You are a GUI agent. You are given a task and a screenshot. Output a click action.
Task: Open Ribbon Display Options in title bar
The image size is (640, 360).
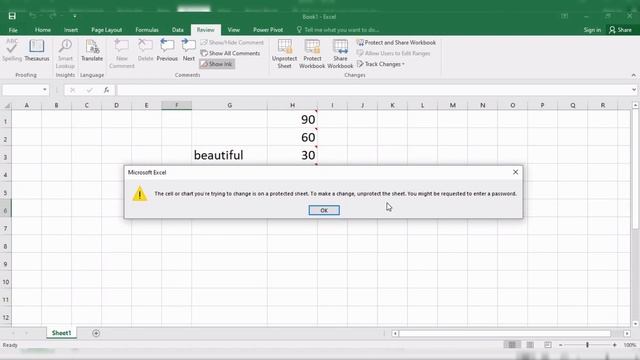(x=564, y=16)
